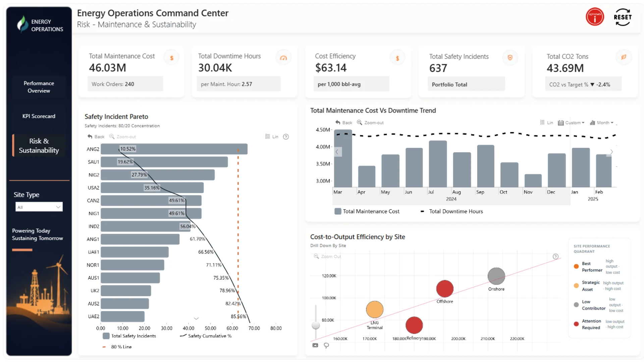Screen dimensions: 644x362
Task: Click Attention Required red legend dot
Action: coord(576,324)
